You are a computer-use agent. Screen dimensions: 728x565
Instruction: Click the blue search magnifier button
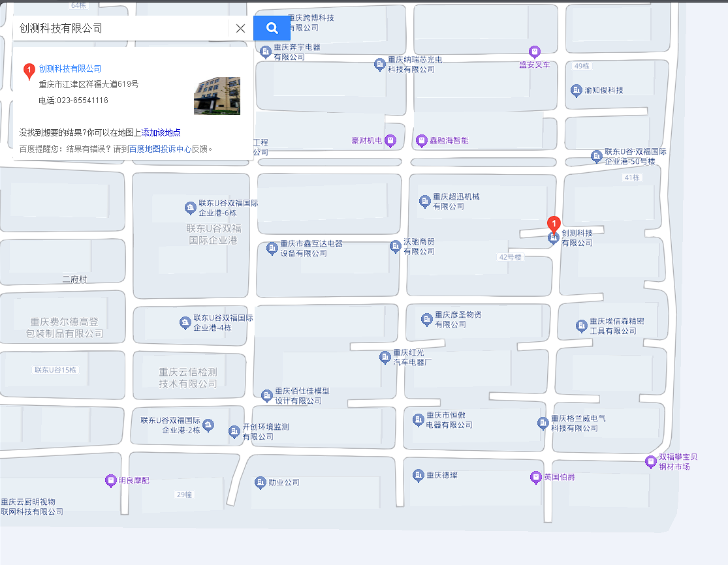pyautogui.click(x=272, y=28)
